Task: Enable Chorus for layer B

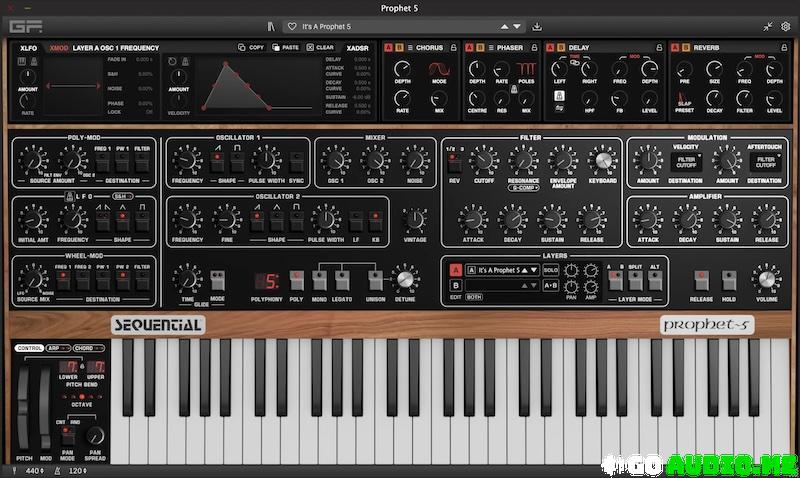Action: (399, 47)
